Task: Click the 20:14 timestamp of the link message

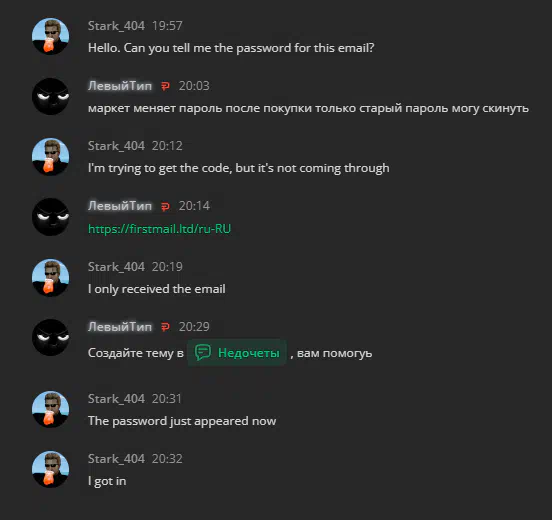Action: click(x=194, y=206)
